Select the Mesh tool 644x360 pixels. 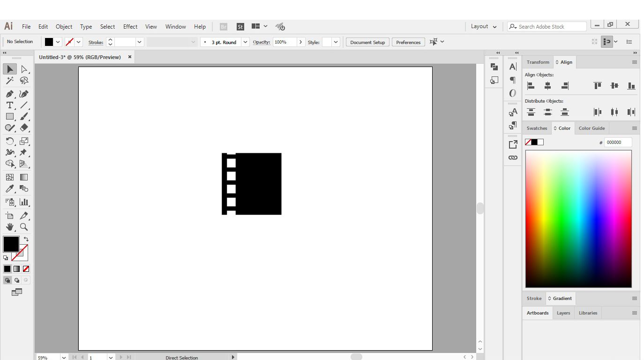click(10, 177)
